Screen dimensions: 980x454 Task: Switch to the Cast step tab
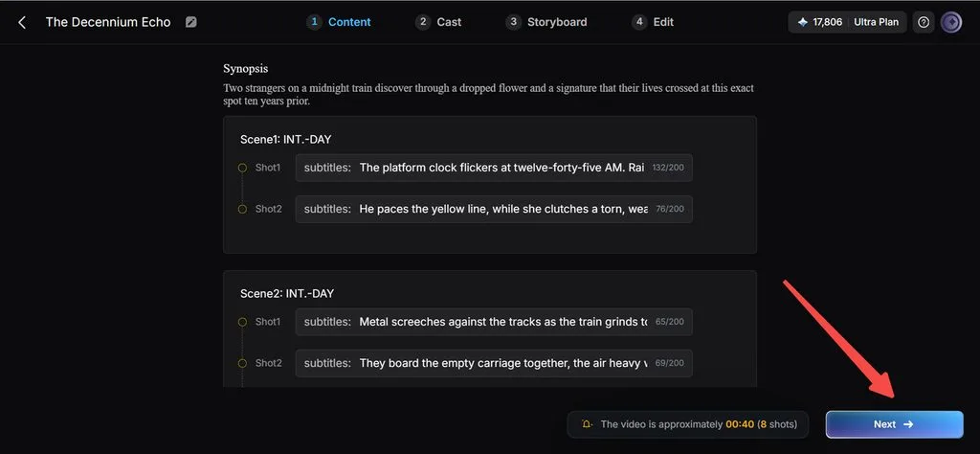pyautogui.click(x=438, y=22)
